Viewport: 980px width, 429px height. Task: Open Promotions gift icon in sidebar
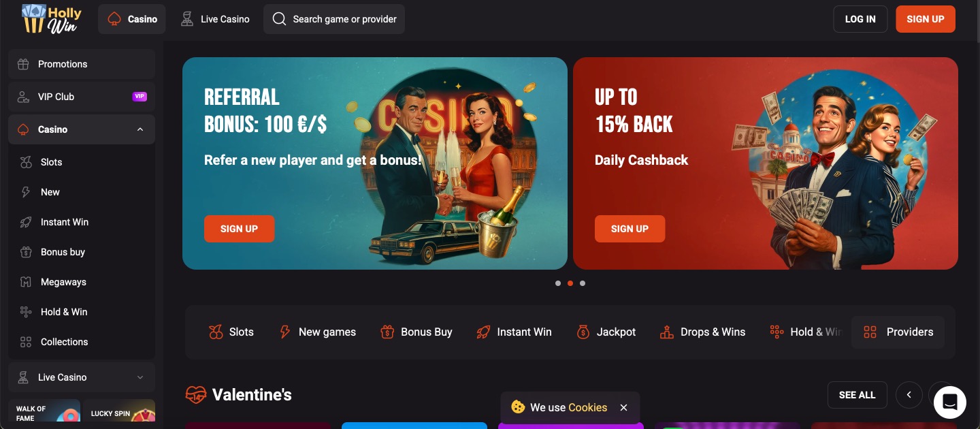[23, 64]
